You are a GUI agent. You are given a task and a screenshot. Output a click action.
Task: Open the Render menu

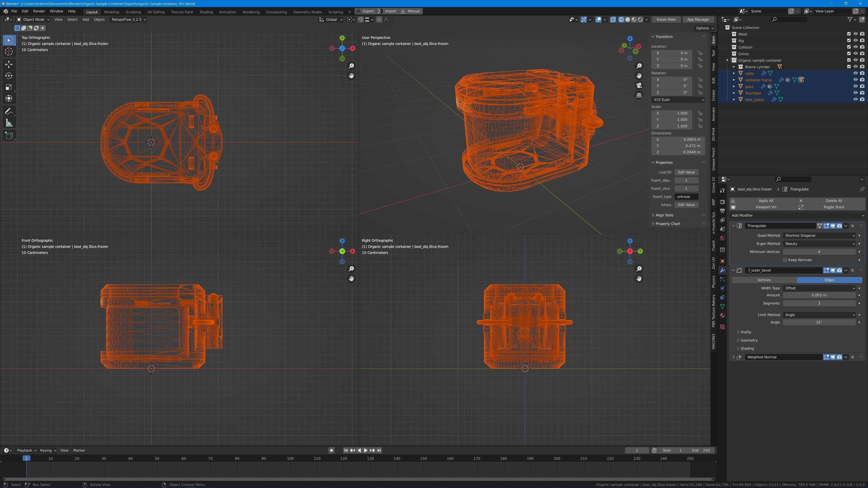[x=39, y=11]
